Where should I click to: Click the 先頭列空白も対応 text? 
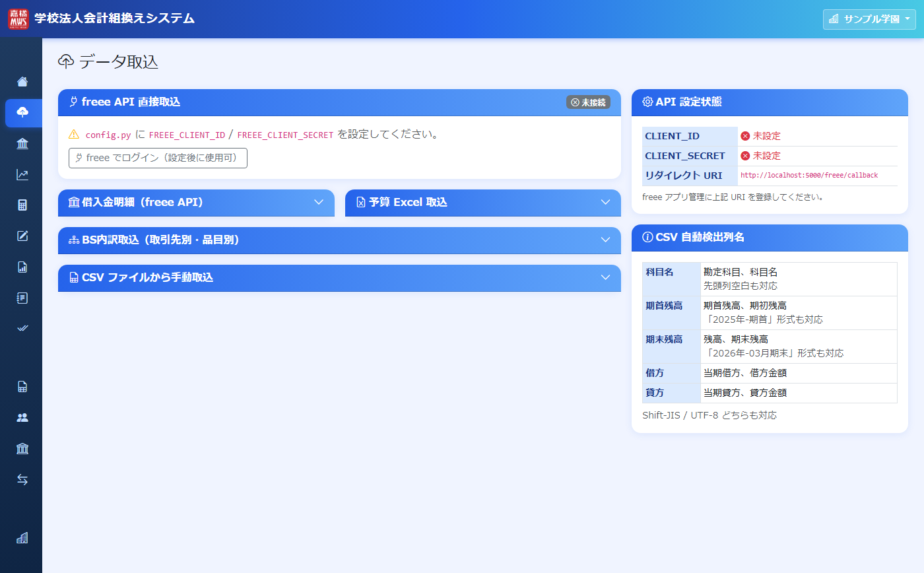(741, 286)
